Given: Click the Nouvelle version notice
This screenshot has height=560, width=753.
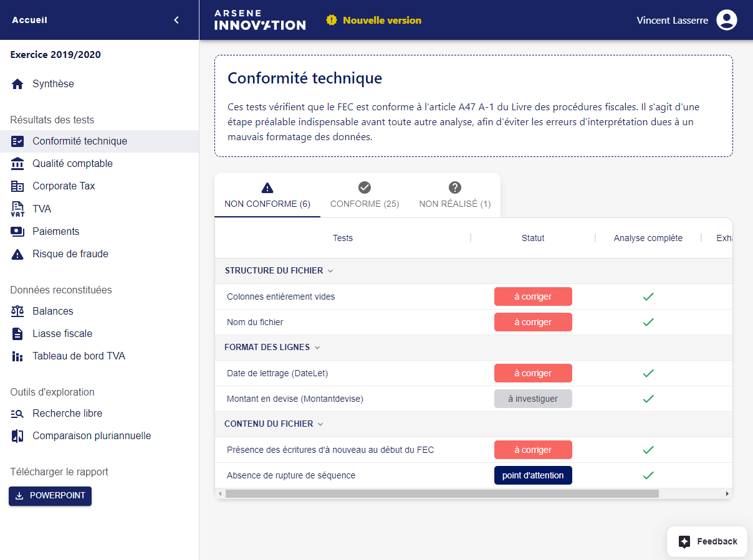Looking at the screenshot, I should 374,20.
